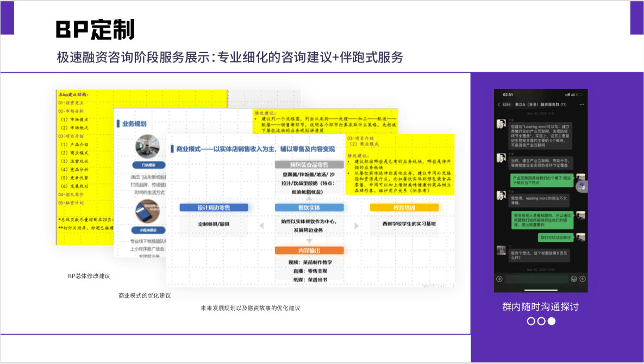This screenshot has width=644, height=364.
Task: Tap the voice input icon in chat bar
Action: [499, 279]
